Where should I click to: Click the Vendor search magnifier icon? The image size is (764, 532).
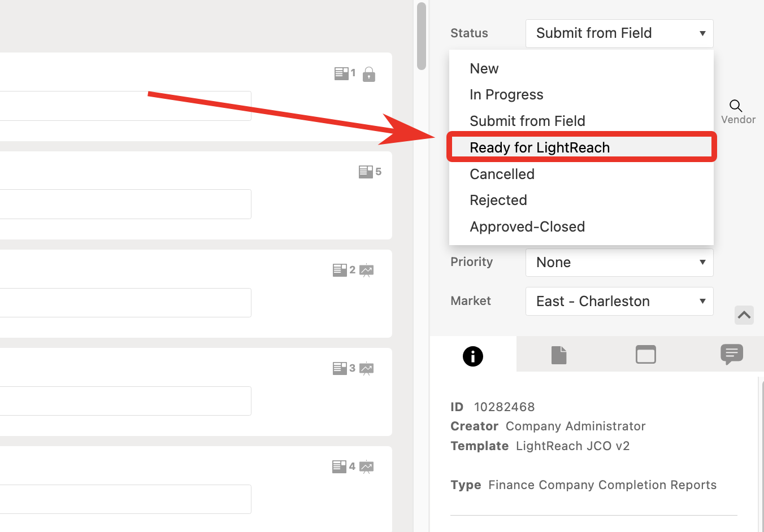[735, 106]
